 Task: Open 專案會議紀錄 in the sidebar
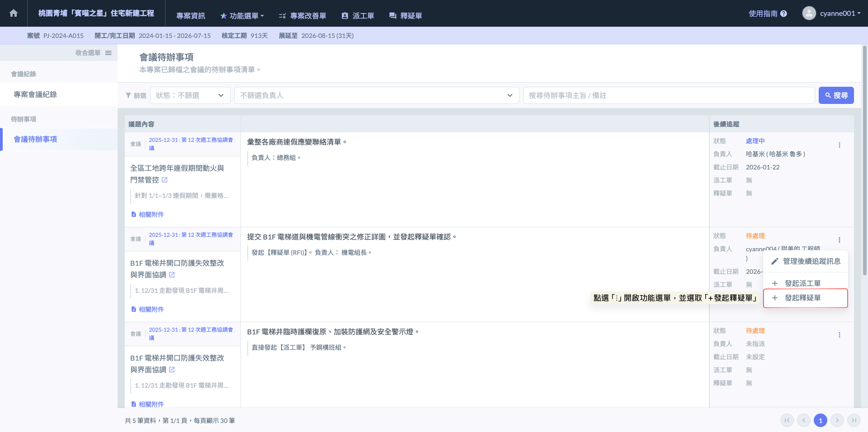(x=35, y=94)
